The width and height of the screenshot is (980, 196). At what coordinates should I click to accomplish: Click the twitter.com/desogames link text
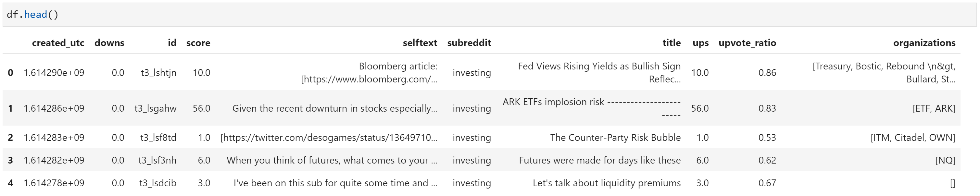329,138
